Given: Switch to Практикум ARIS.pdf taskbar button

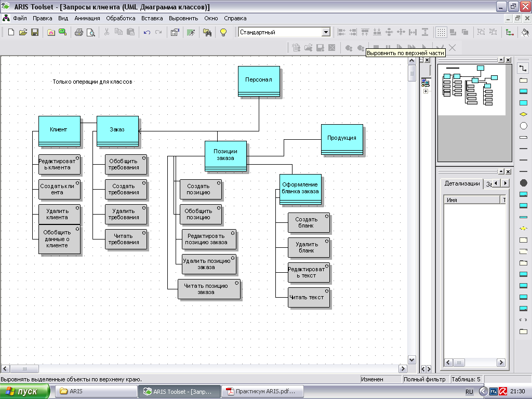Looking at the screenshot, I should [262, 391].
